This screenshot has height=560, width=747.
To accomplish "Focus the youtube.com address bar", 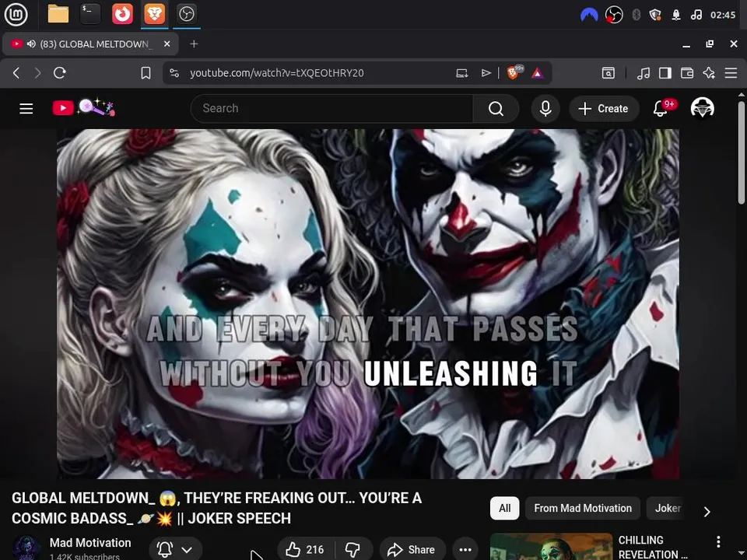I will click(x=276, y=73).
